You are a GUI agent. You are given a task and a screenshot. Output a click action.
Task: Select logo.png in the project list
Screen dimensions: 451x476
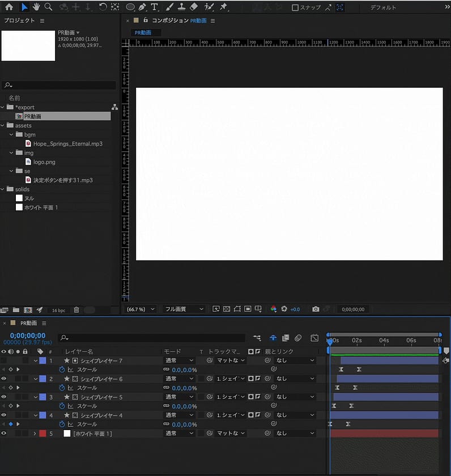(43, 161)
